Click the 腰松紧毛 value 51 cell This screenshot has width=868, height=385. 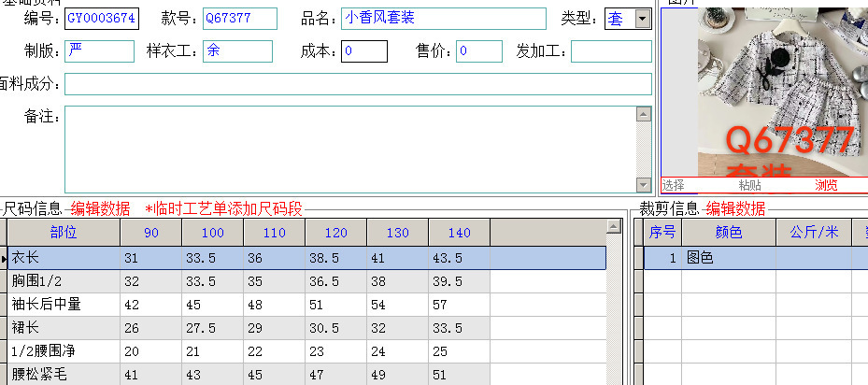[x=460, y=375]
